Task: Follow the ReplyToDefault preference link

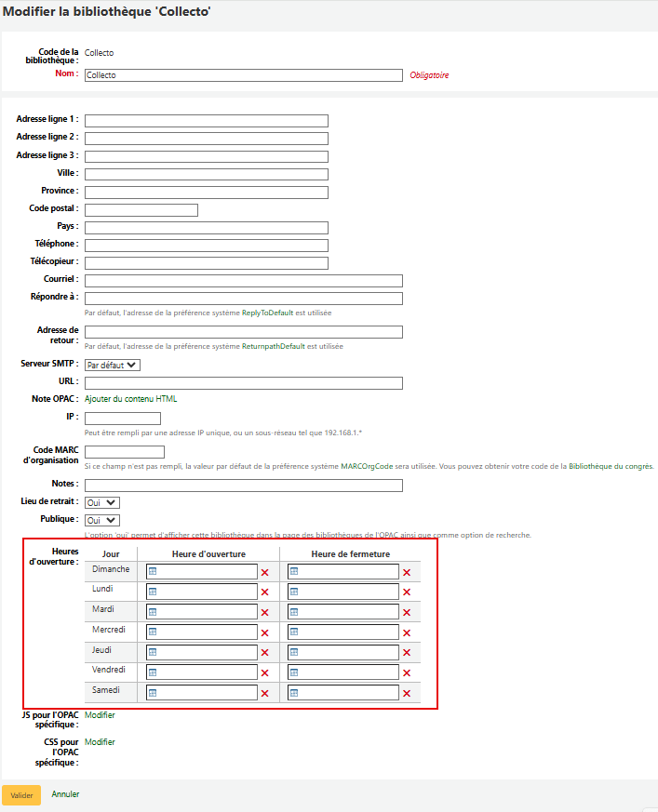Action: [267, 313]
